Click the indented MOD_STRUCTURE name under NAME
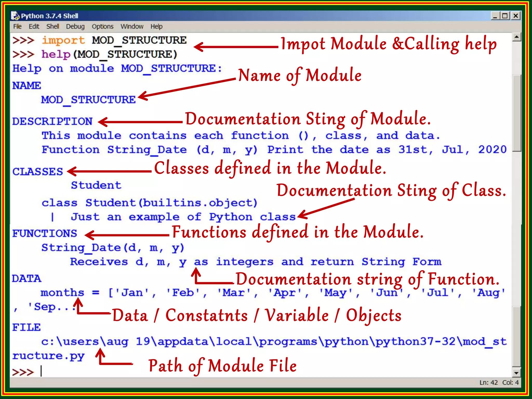This screenshot has width=532, height=399. [x=88, y=100]
